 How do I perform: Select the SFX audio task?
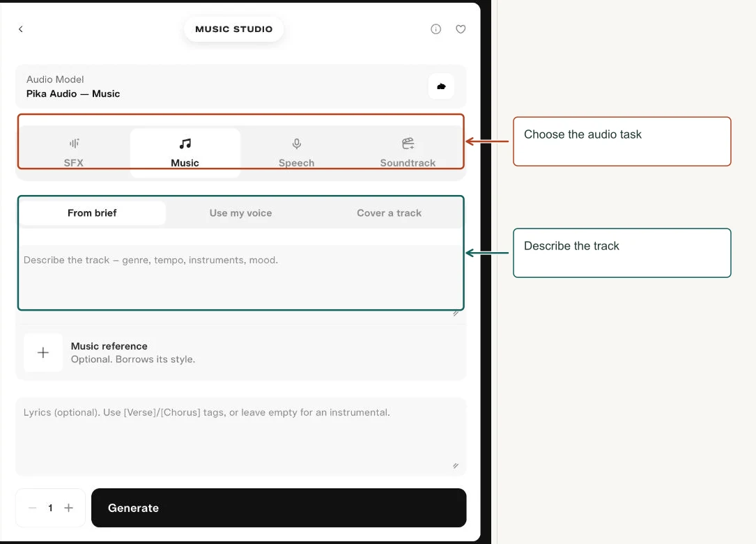(x=74, y=153)
